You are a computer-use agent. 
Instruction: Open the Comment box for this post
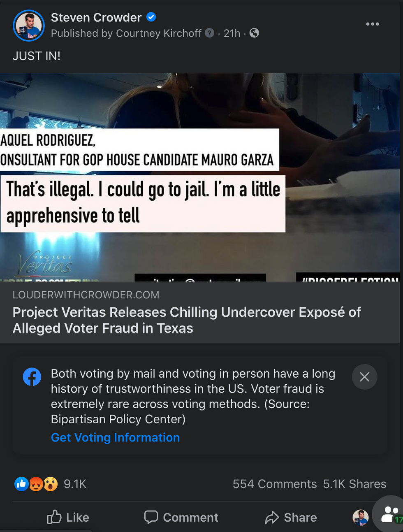point(181,517)
